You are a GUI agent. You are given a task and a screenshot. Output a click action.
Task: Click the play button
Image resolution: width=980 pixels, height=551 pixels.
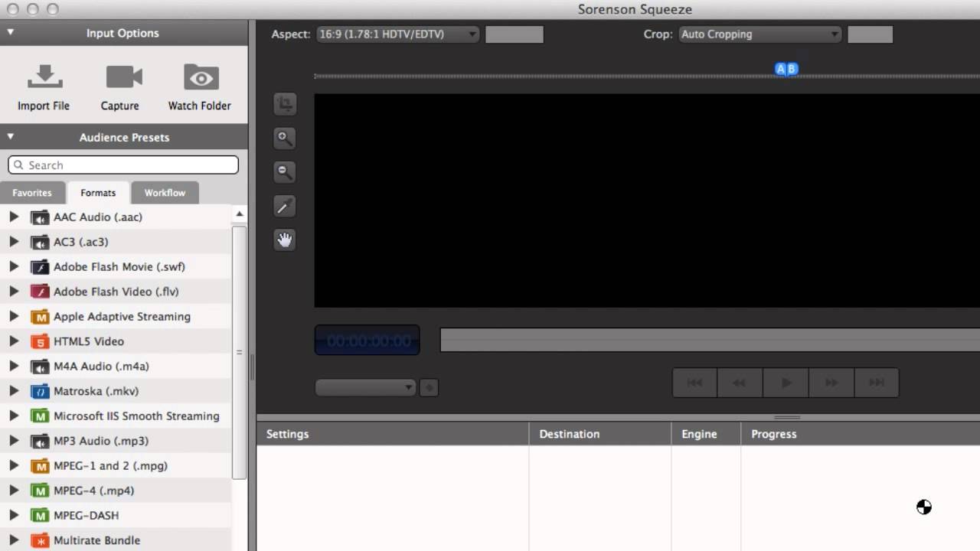(786, 383)
